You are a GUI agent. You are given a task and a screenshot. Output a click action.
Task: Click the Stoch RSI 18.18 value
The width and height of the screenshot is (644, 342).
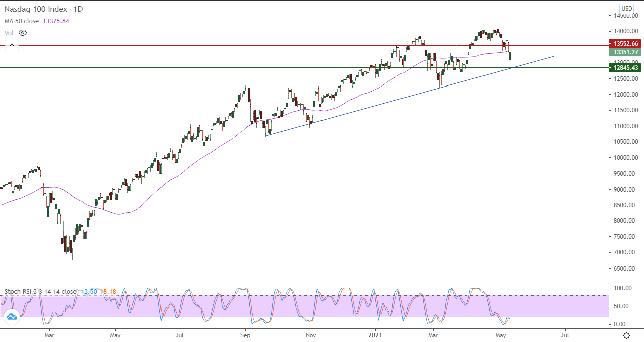tap(108, 291)
